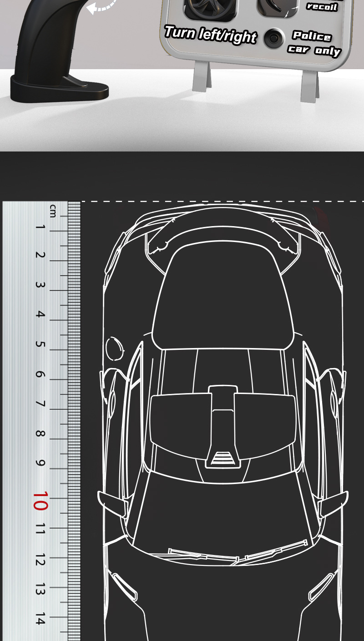This screenshot has width=364, height=641.
Task: Click the 'Police car only' caption
Action: click(313, 43)
